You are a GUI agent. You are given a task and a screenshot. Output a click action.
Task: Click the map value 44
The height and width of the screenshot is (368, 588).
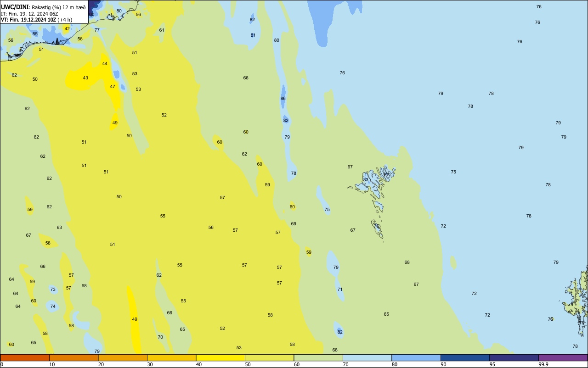click(105, 64)
